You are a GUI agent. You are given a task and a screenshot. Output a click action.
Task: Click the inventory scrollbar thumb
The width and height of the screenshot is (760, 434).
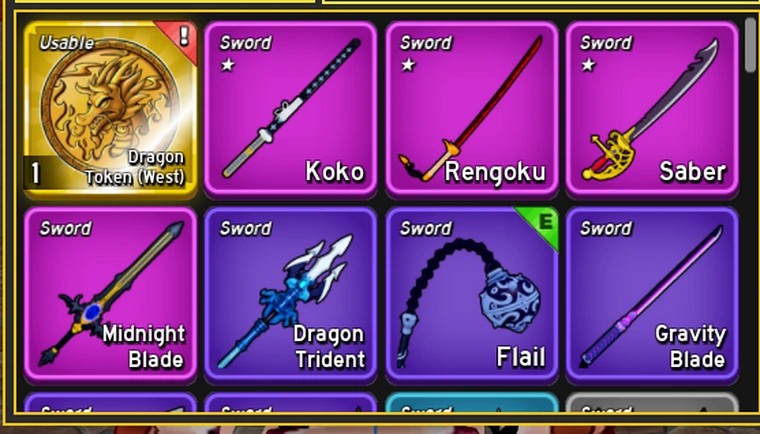(x=751, y=45)
